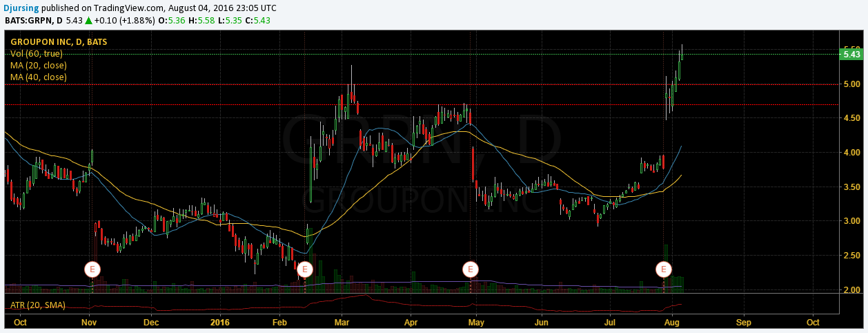The width and height of the screenshot is (868, 333).
Task: Select the MA (20, close) indicator label
Action: [x=39, y=65]
